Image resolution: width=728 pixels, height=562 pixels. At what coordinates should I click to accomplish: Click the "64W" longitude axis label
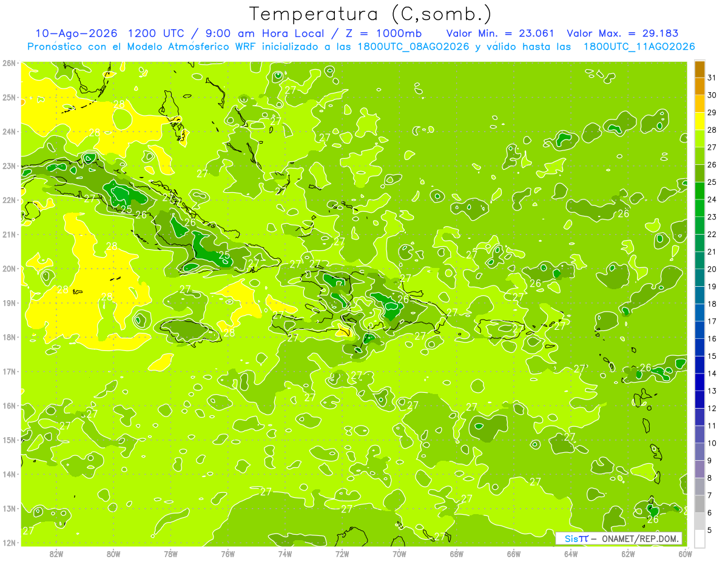[571, 554]
